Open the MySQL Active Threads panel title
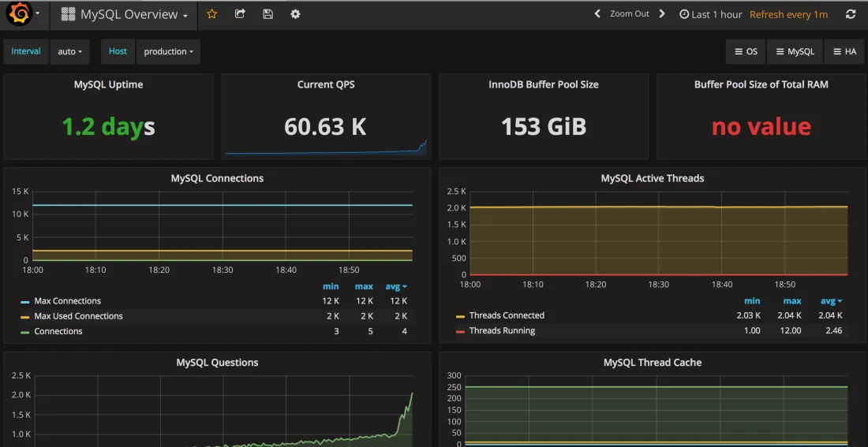The image size is (868, 447). pos(653,178)
